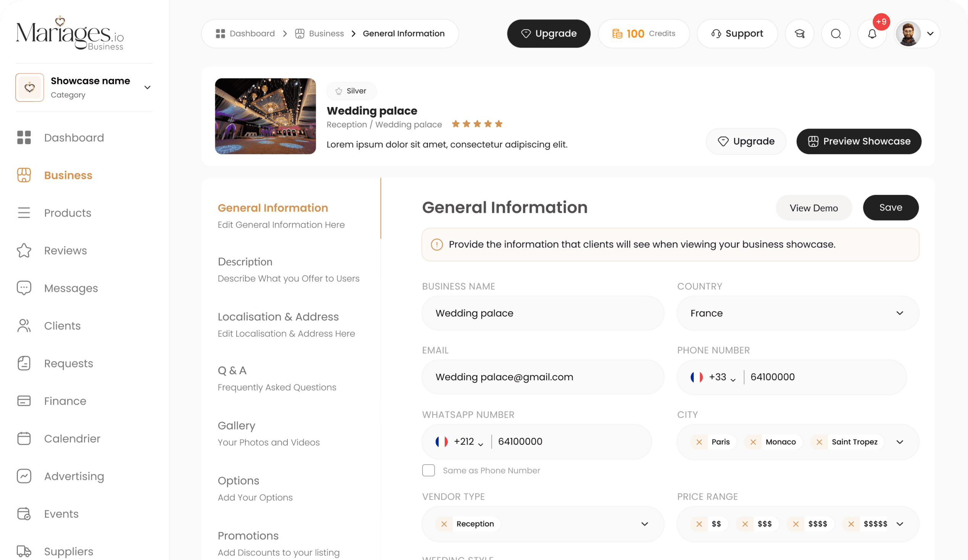Click the notification bell icon

coord(872,34)
